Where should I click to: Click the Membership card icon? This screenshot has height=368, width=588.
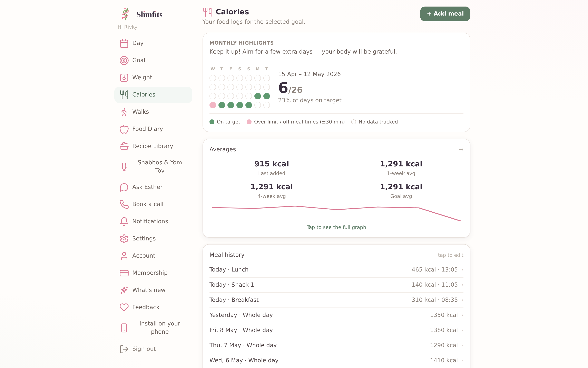[x=124, y=273]
